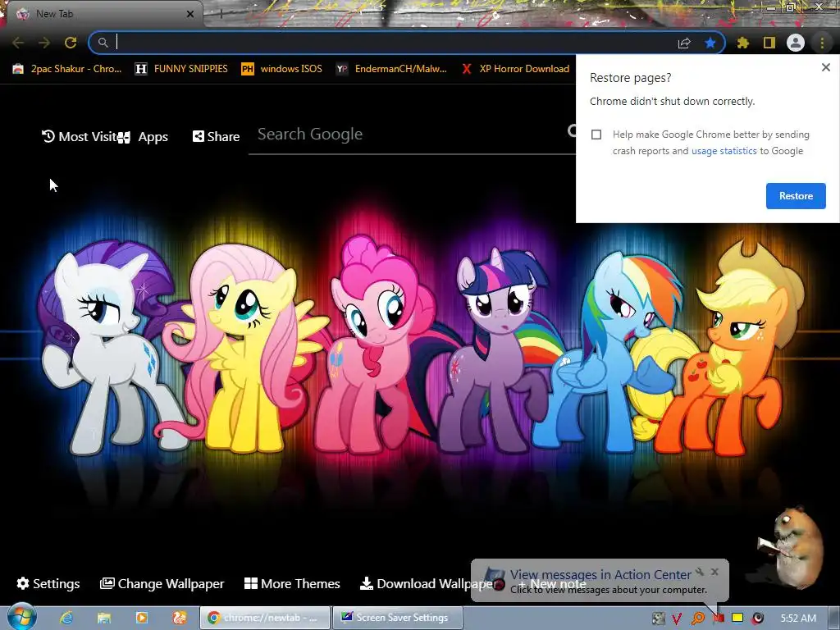
Task: Open new tab Settings gear
Action: (48, 583)
